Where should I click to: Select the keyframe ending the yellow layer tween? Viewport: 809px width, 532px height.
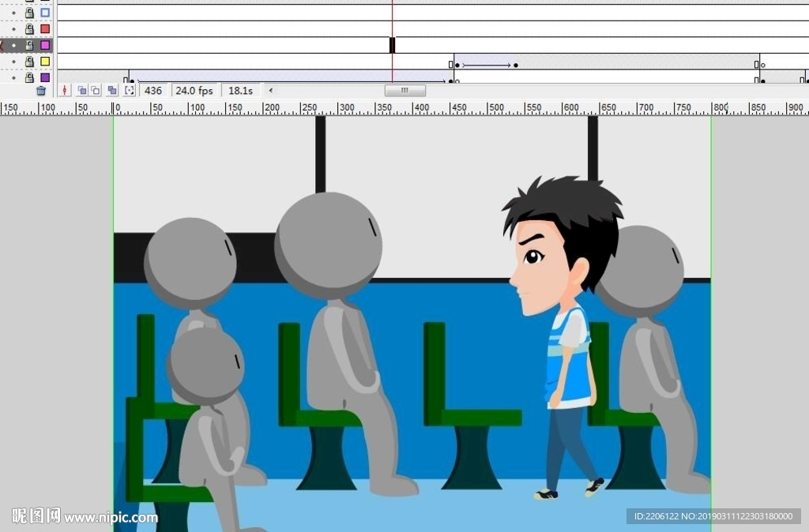click(515, 65)
